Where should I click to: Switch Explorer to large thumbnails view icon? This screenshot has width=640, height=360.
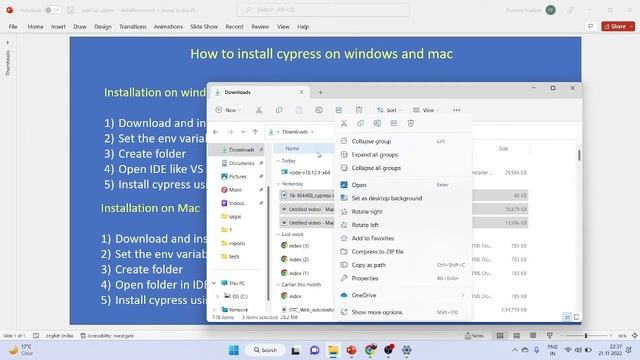pos(576,317)
